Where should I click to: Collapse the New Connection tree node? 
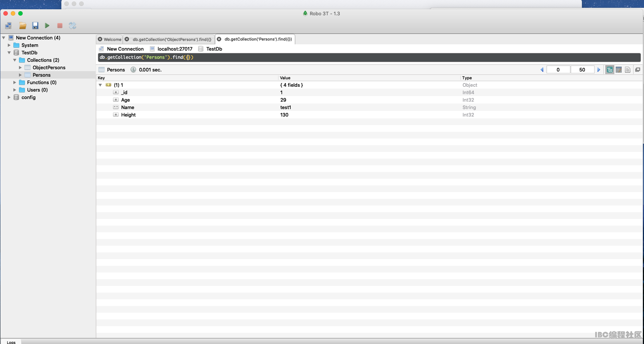click(4, 38)
